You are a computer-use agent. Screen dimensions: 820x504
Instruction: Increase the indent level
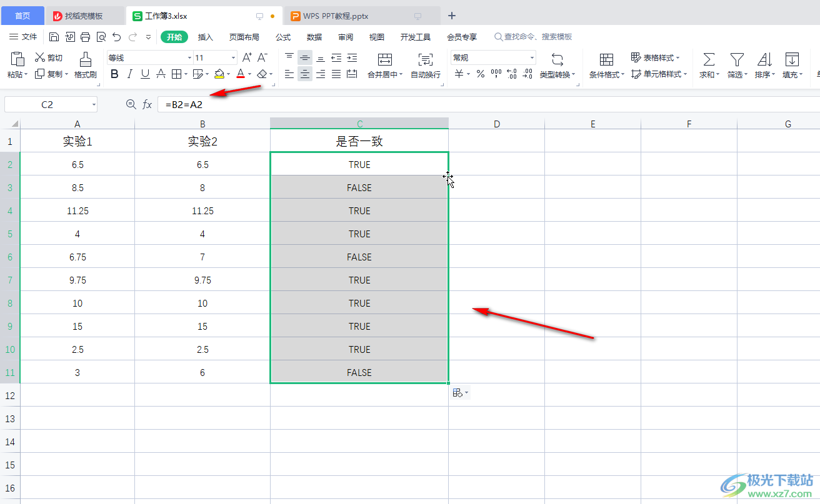352,57
